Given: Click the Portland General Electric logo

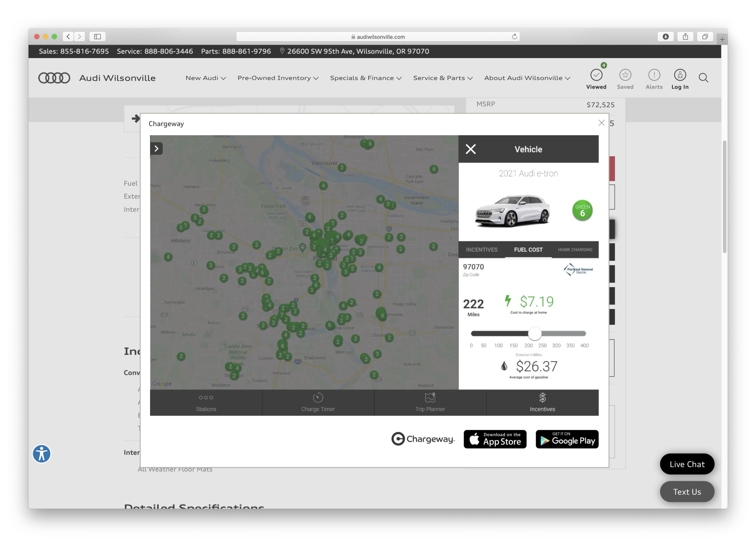Looking at the screenshot, I should (x=578, y=270).
